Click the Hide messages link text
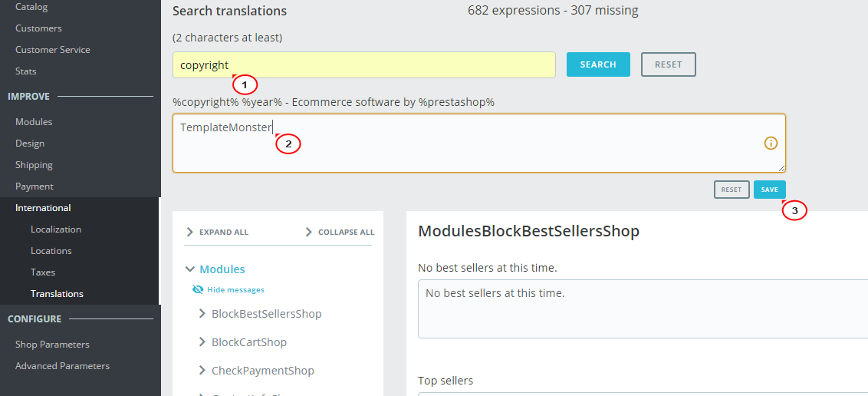The image size is (868, 396). pos(236,289)
